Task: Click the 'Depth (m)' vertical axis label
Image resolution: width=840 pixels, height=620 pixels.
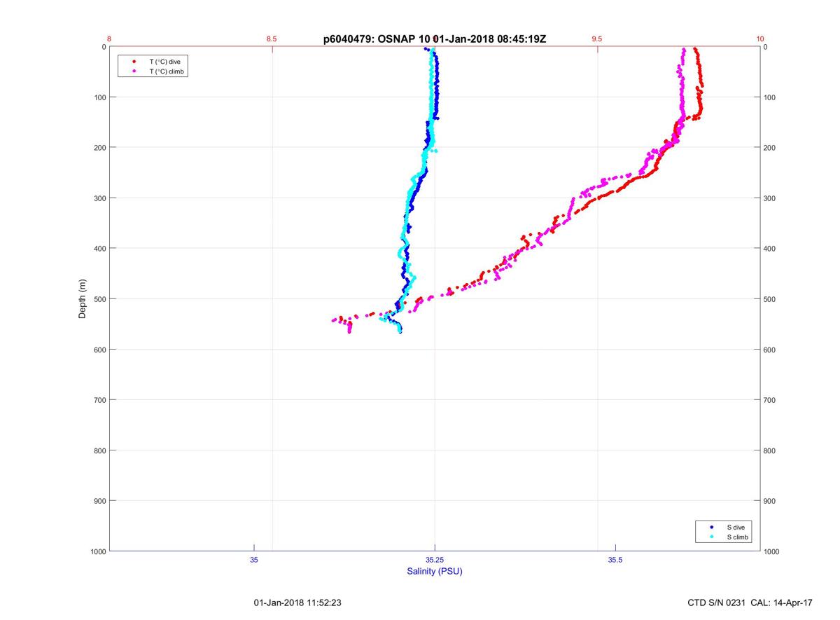Action: (83, 299)
